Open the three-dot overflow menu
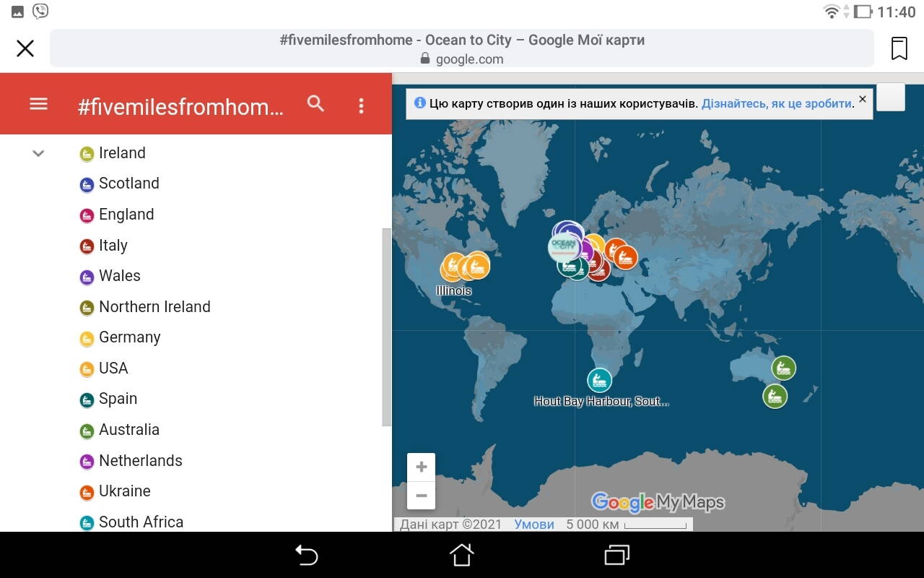This screenshot has width=924, height=578. click(361, 106)
